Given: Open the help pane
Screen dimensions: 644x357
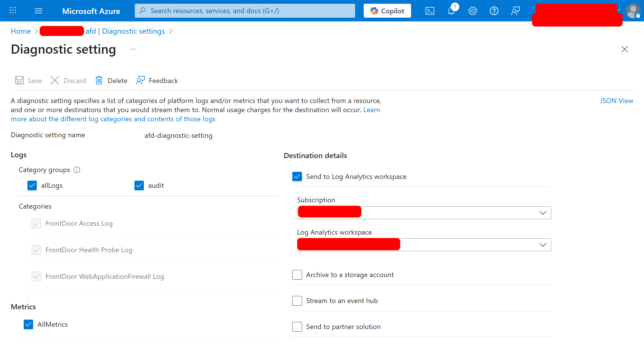Looking at the screenshot, I should tap(494, 11).
